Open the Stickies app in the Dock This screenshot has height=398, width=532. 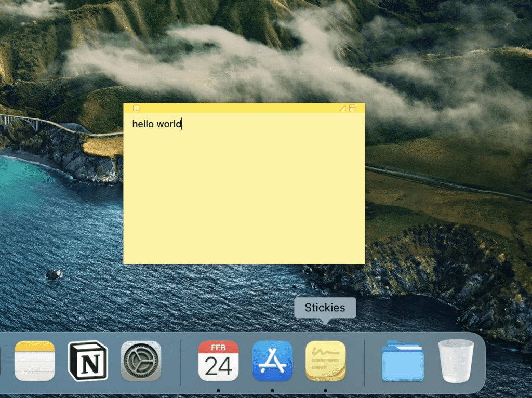(325, 361)
